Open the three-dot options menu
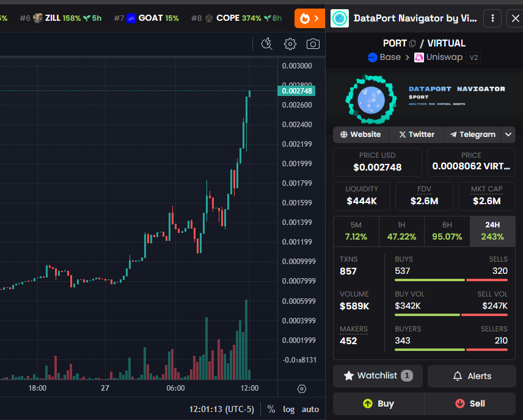Viewport: 523px width, 420px height. point(492,18)
